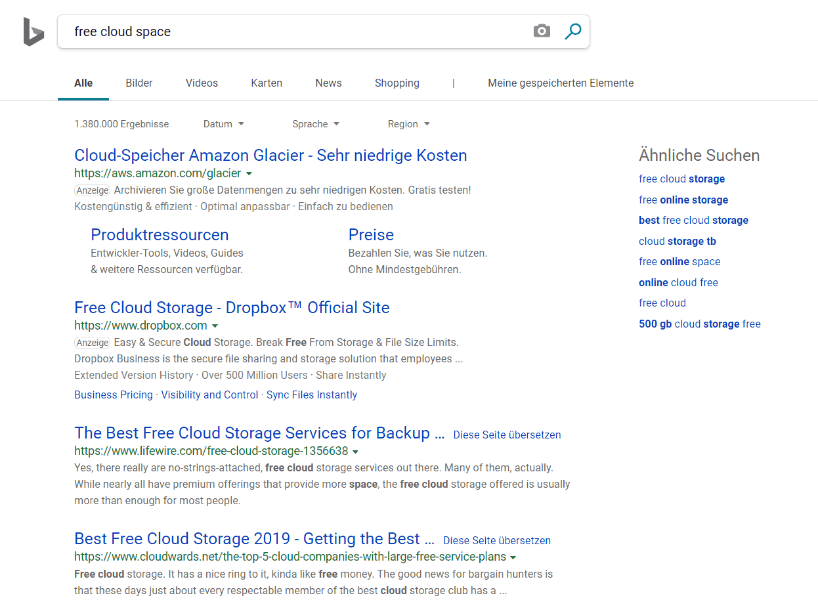Click the '1.380.000 Ergebnisse' count text
Image resolution: width=818 pixels, height=600 pixels.
coord(122,124)
